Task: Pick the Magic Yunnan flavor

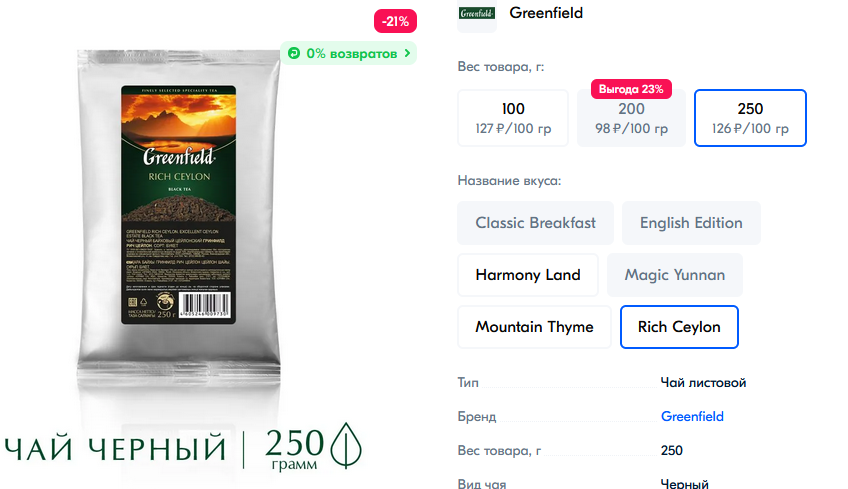Action: pyautogui.click(x=674, y=275)
